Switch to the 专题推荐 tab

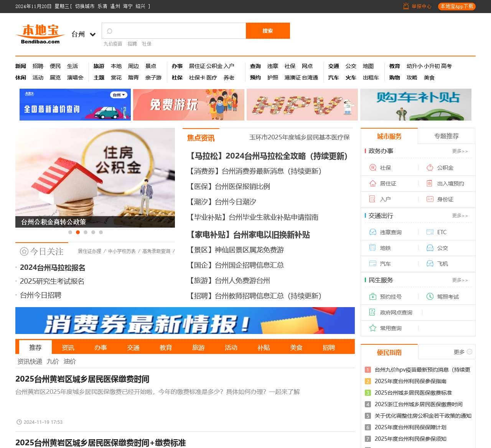[446, 136]
